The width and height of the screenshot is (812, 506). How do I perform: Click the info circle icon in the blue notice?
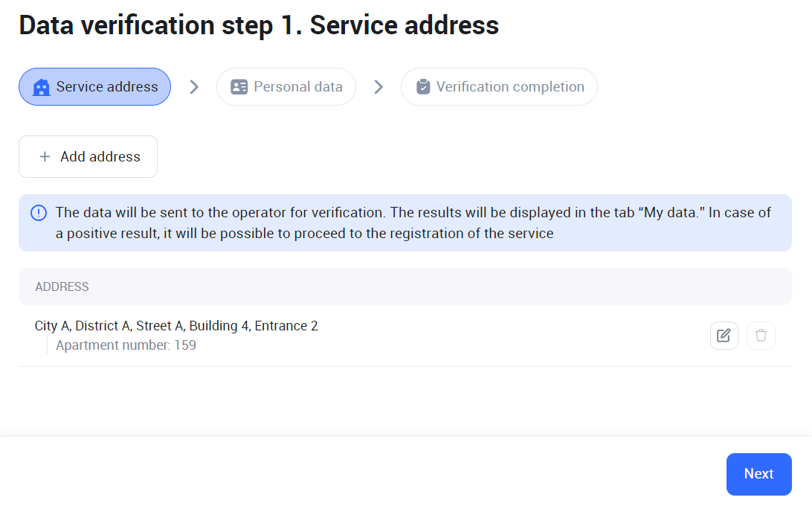tap(39, 213)
